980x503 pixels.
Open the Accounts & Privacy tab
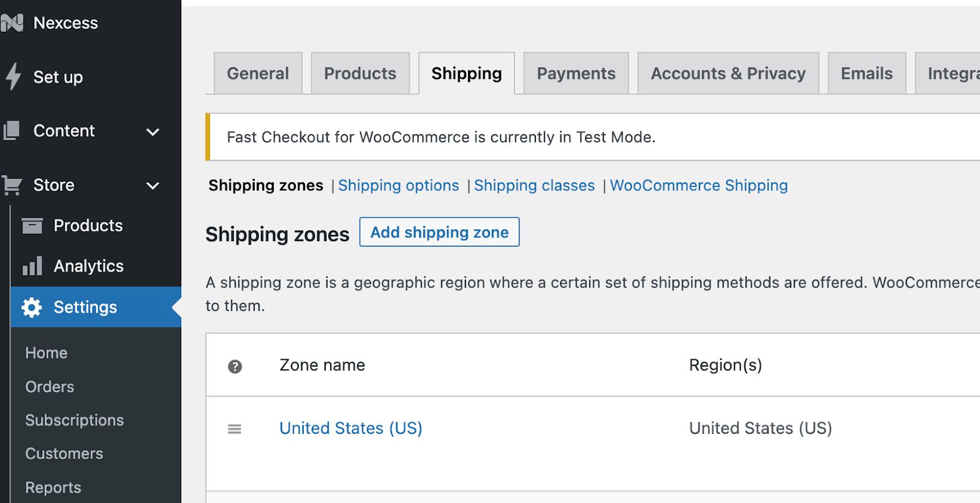tap(728, 73)
